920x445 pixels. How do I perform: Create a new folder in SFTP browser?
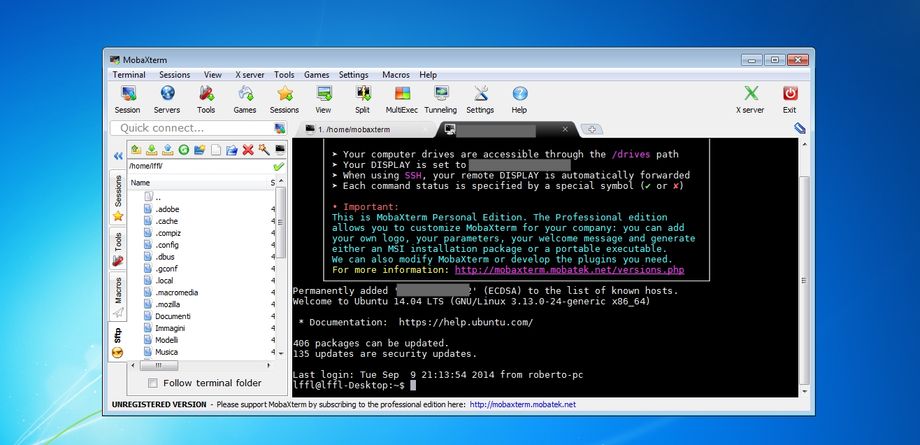coord(199,150)
